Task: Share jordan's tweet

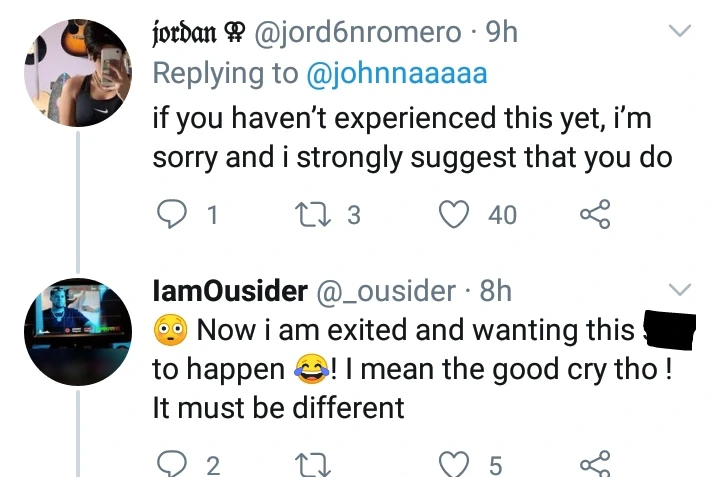Action: coord(596,213)
